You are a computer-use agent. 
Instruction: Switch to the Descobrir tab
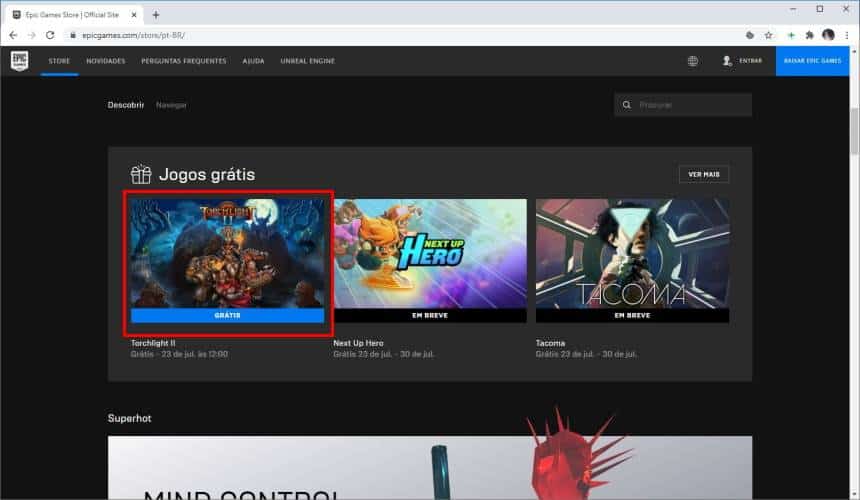(x=126, y=105)
